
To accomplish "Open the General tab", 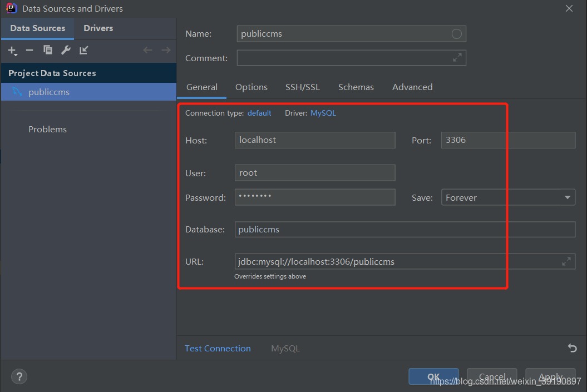I will coord(202,87).
